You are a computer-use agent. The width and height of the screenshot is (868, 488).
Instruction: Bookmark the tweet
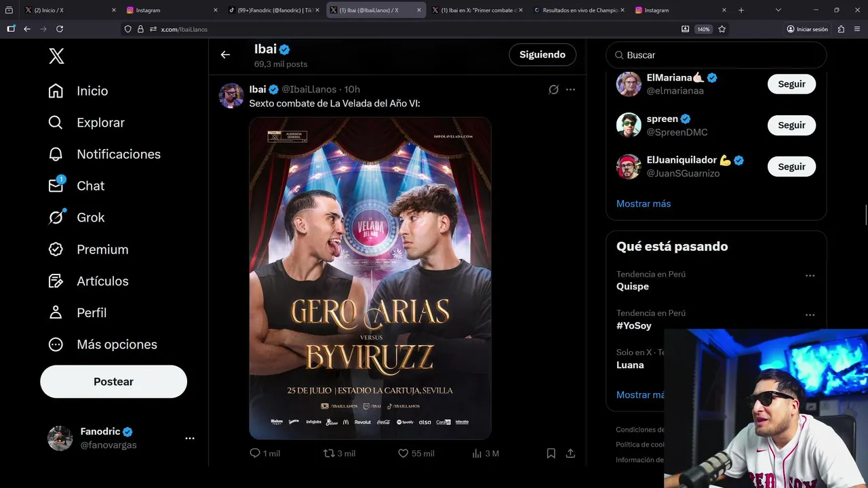click(551, 453)
